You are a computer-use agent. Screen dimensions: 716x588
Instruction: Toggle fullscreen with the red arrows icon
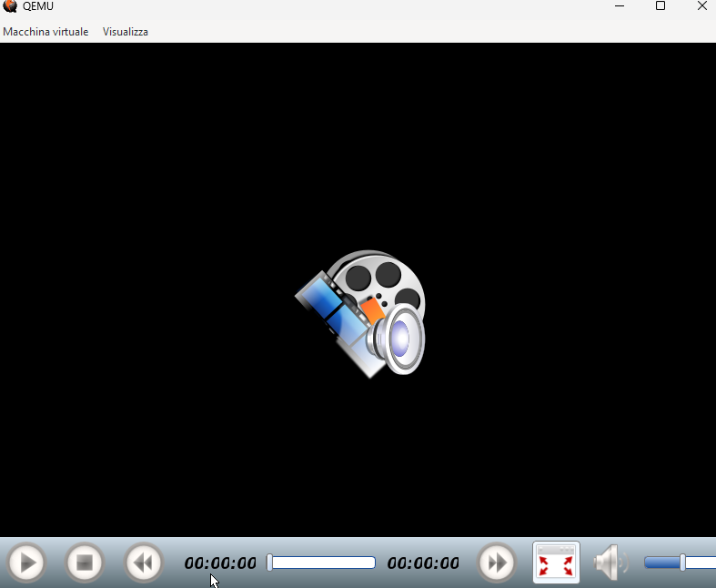point(556,563)
